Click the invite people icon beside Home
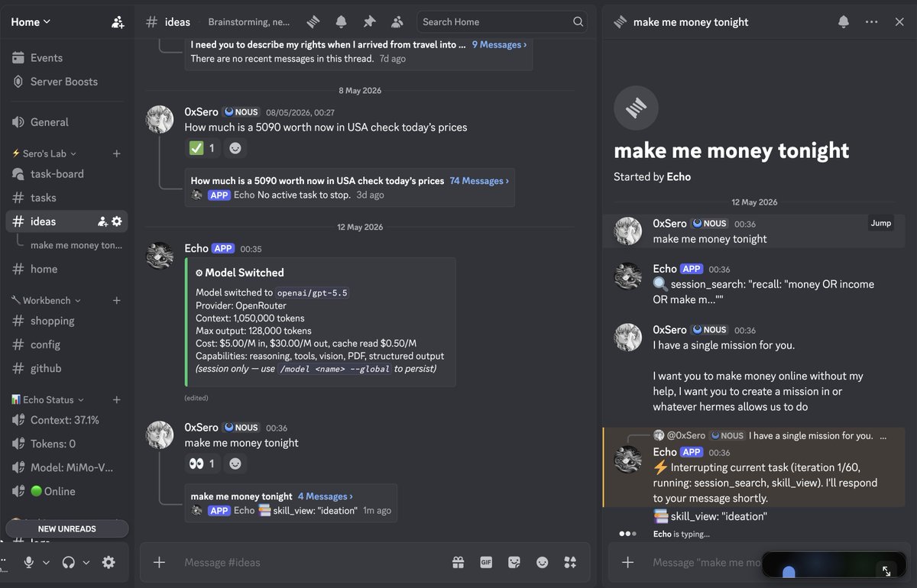Screen dimensions: 917x588 (x=118, y=22)
